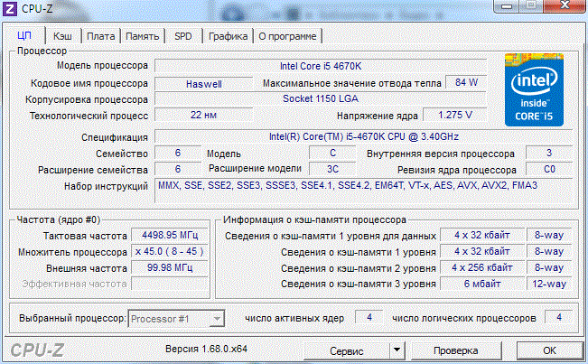
Task: Open the SPD tab
Action: click(x=183, y=36)
